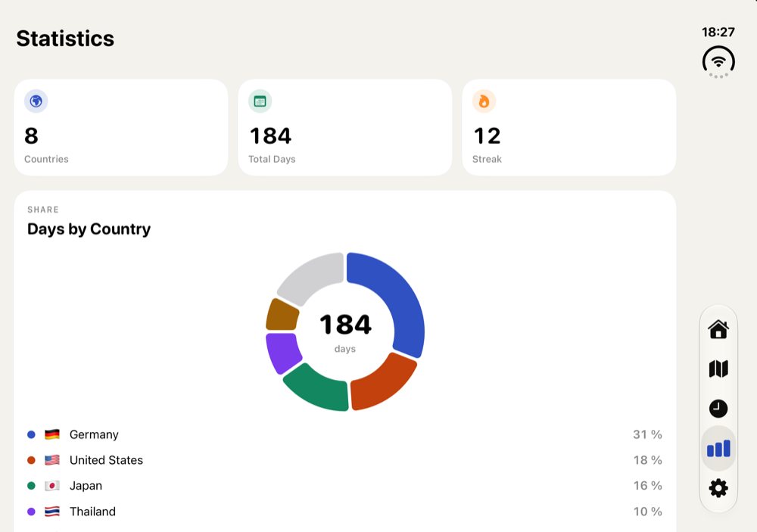
Task: Open the clock History icon
Action: click(718, 409)
